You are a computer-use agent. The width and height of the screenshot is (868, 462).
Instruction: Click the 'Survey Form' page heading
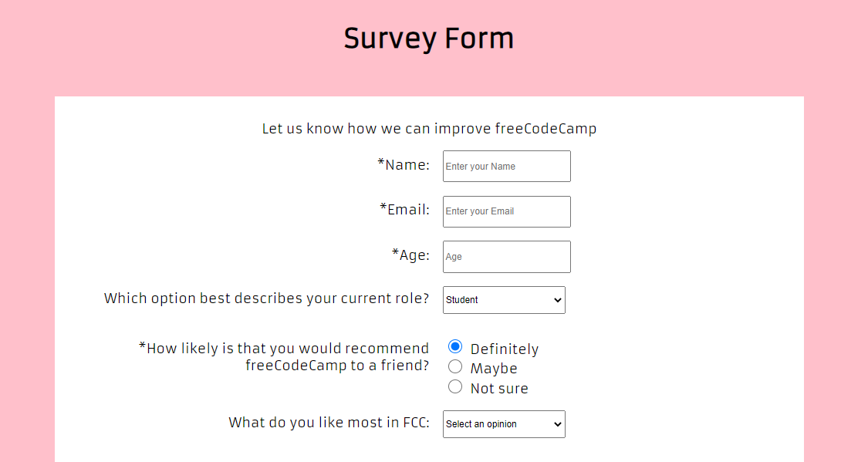[x=429, y=39]
